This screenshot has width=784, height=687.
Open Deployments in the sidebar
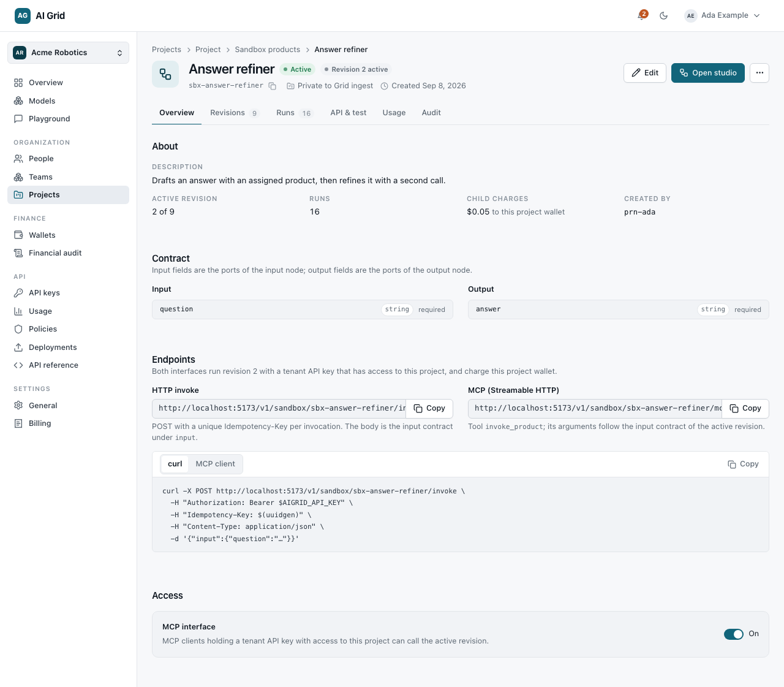pyautogui.click(x=68, y=347)
